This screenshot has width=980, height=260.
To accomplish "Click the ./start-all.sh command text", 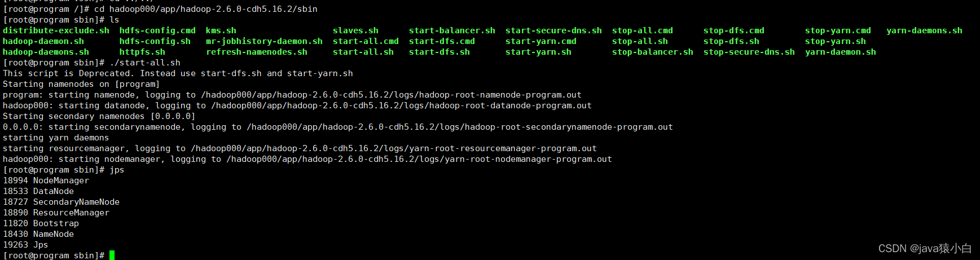I will click(x=145, y=63).
